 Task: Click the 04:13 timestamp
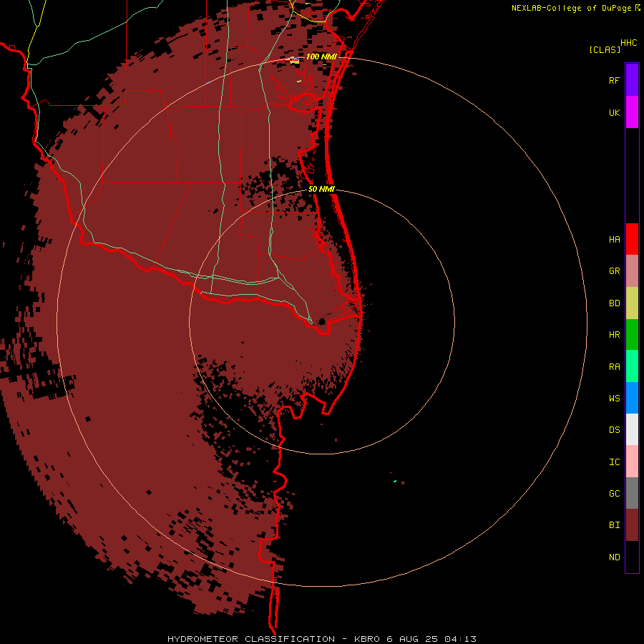tap(460, 639)
